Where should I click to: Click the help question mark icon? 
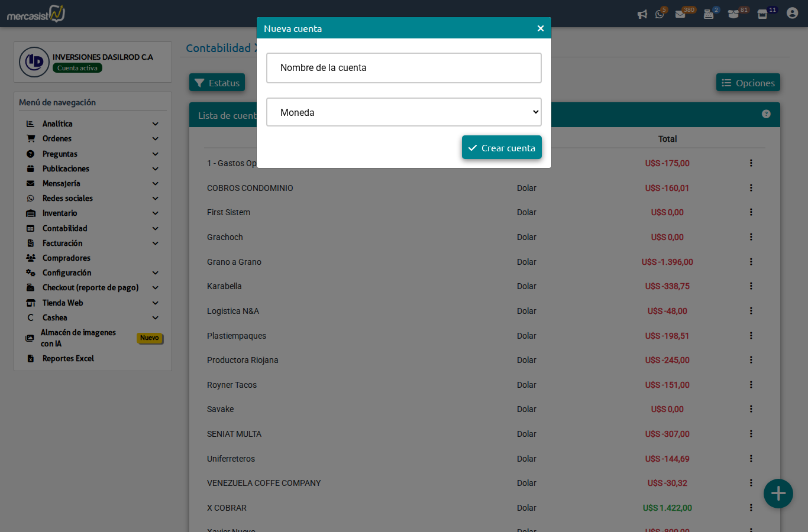[766, 114]
